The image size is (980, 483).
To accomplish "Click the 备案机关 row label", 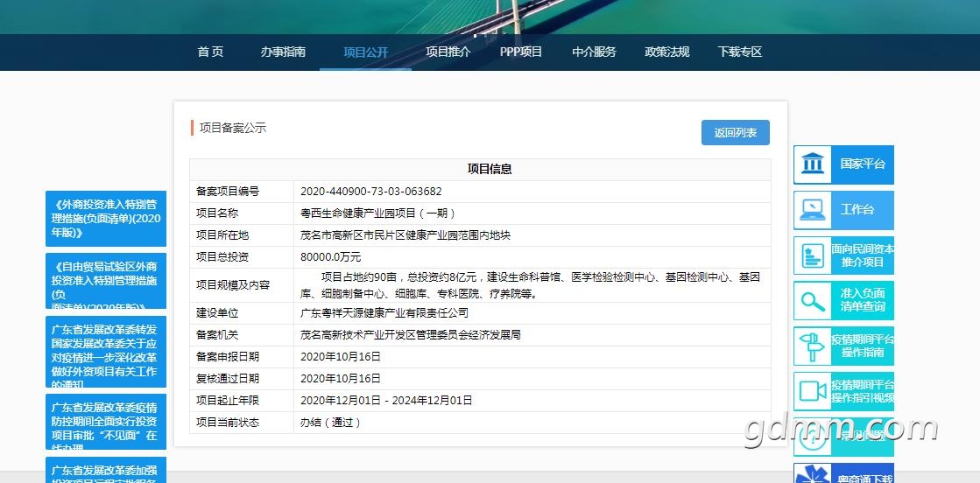I will 217,335.
